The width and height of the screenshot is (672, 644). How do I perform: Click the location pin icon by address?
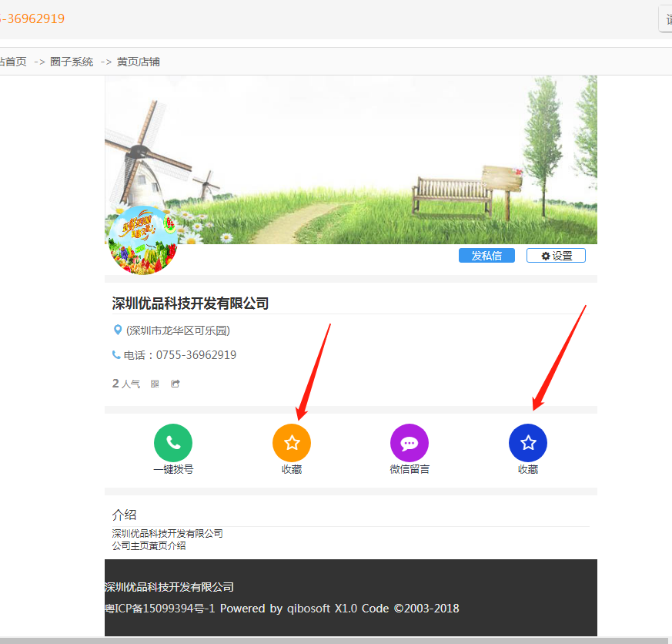pos(118,330)
